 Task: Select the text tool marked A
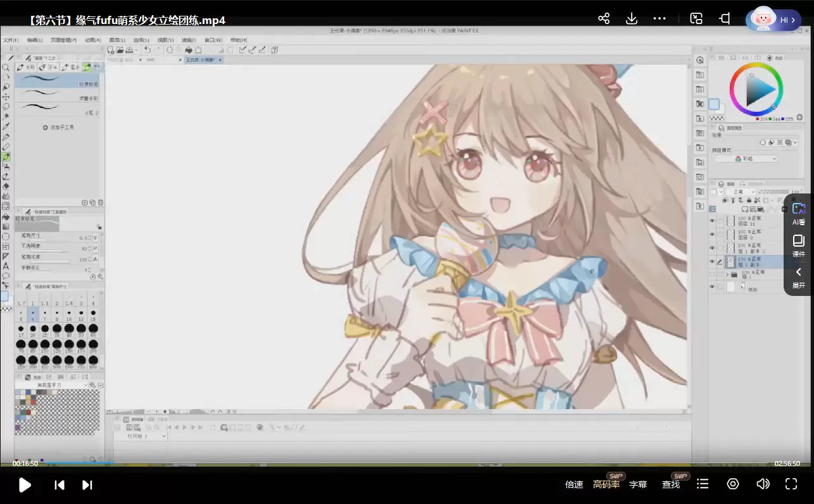click(x=6, y=266)
